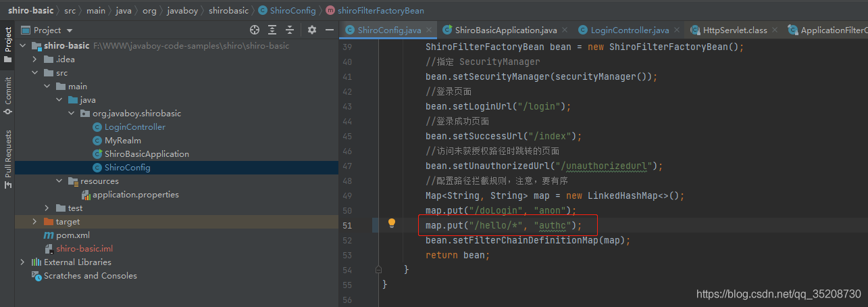
Task: Collapse the org.javaboy.shirobasic package
Action: pos(71,114)
